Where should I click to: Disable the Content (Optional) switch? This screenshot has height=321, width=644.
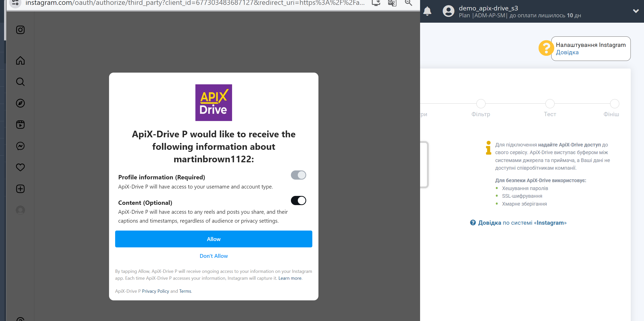pyautogui.click(x=299, y=200)
